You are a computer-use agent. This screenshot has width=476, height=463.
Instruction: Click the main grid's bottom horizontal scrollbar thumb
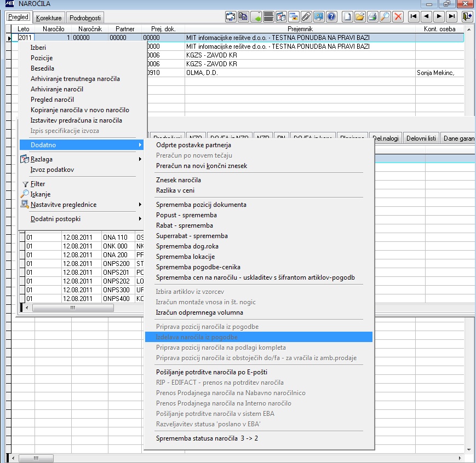36,458
